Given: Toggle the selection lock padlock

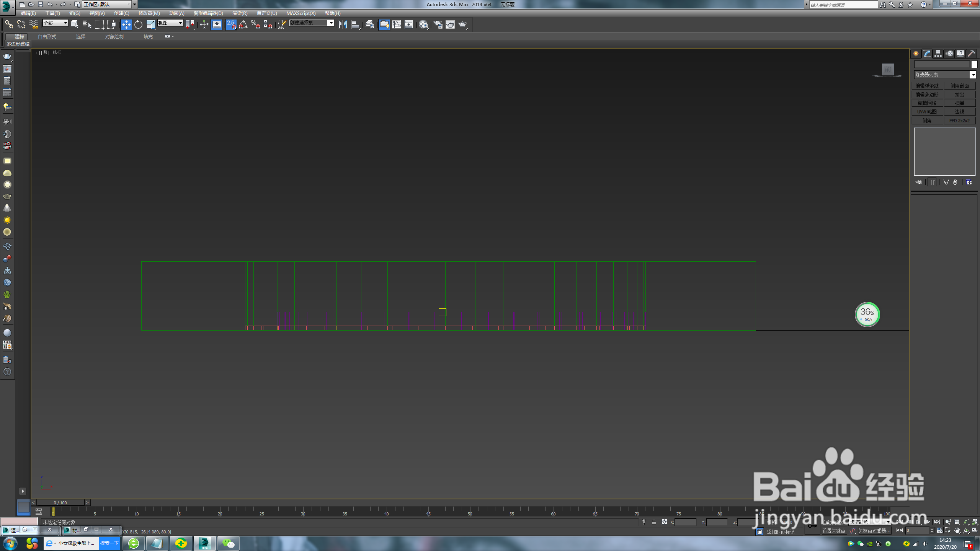Looking at the screenshot, I should click(x=654, y=522).
